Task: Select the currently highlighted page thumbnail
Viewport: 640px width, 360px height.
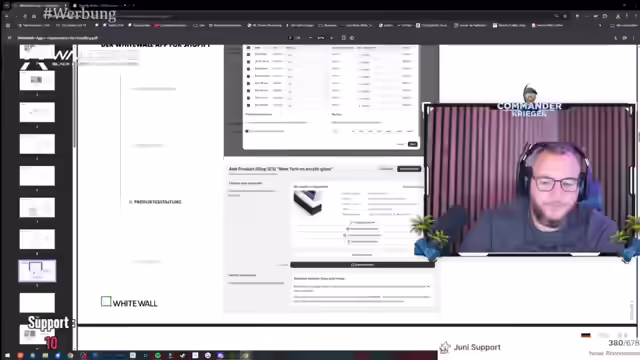Action: 37,271
